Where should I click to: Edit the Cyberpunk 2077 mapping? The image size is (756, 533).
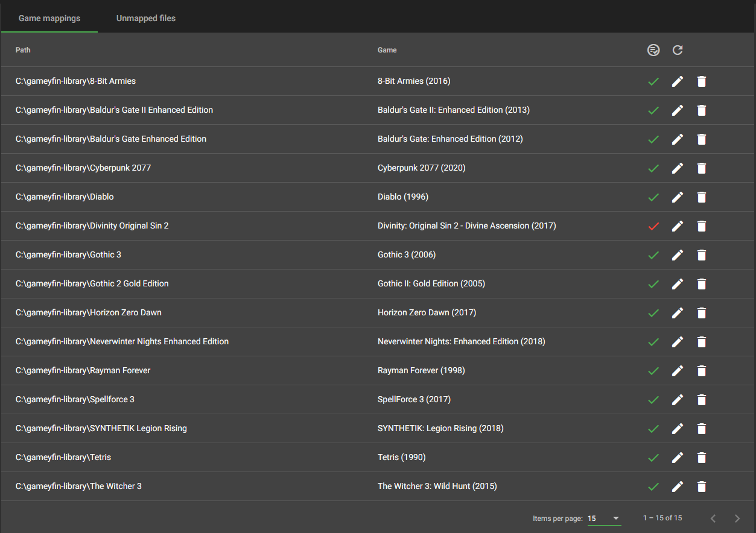click(678, 168)
